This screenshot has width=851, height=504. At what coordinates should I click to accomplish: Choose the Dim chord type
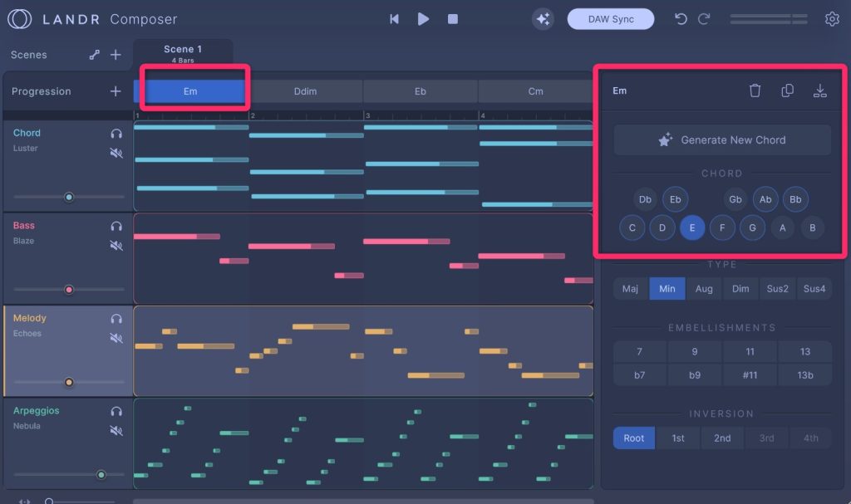pyautogui.click(x=740, y=289)
